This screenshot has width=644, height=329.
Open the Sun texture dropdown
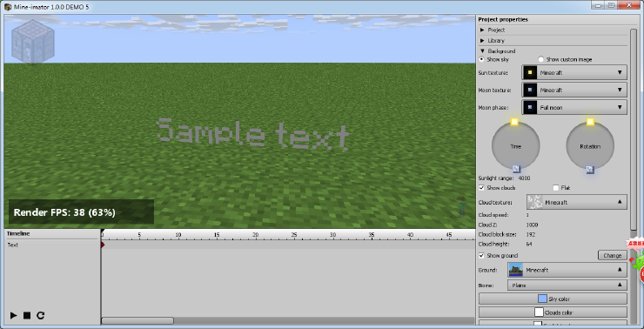tap(574, 73)
